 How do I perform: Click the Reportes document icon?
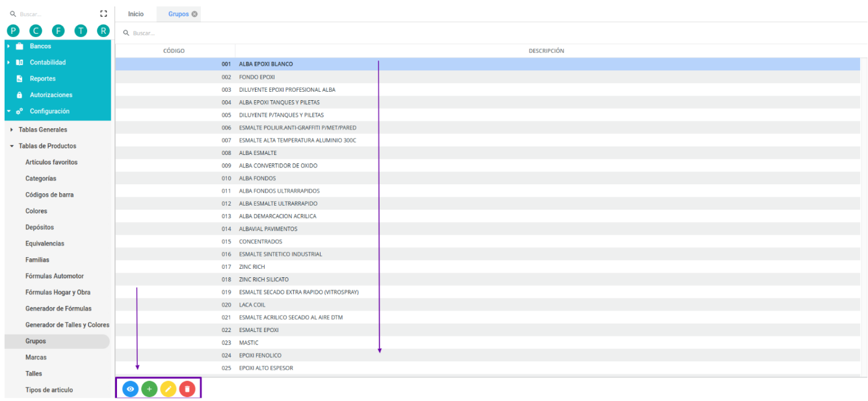point(20,79)
